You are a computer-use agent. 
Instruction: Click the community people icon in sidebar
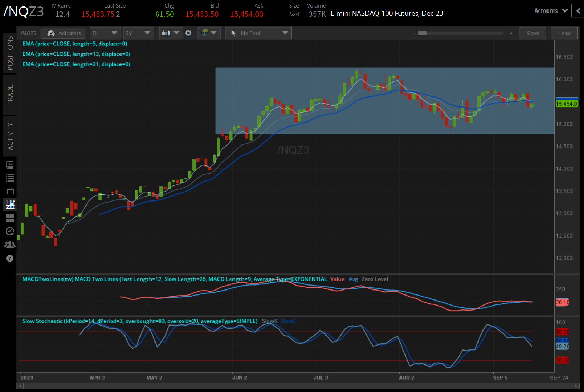pyautogui.click(x=10, y=245)
